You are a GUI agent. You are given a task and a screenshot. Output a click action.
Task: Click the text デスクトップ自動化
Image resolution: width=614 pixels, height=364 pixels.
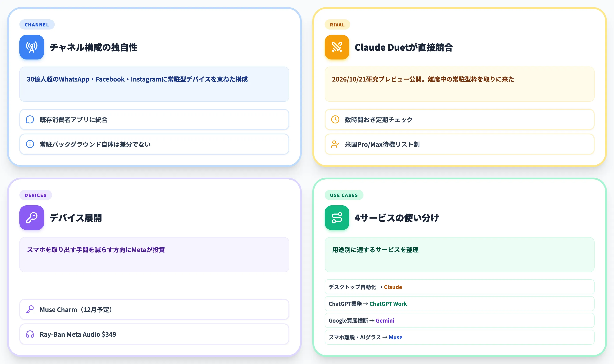click(x=352, y=287)
